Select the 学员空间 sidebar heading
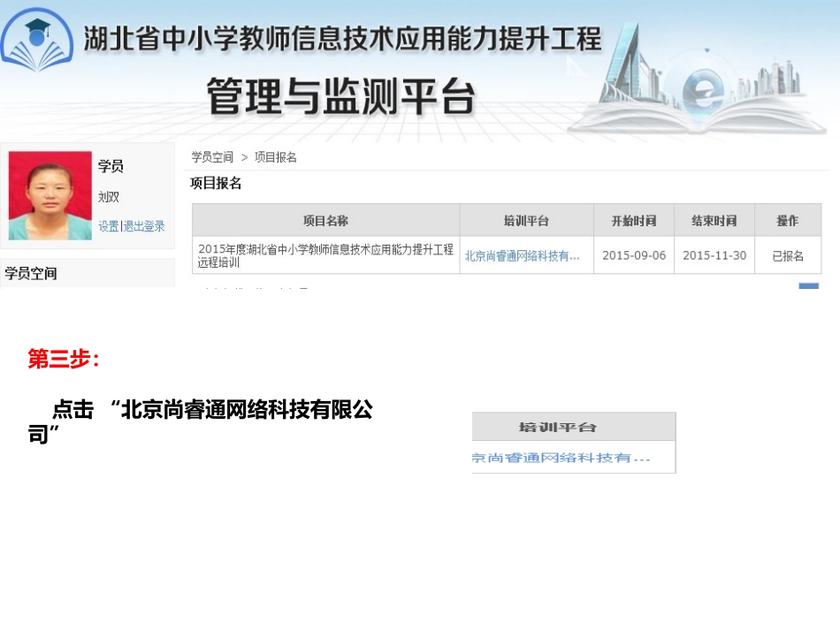The image size is (840, 630). click(x=31, y=274)
